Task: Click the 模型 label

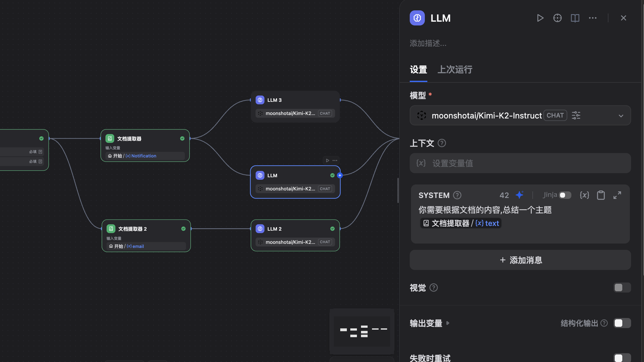Action: pyautogui.click(x=418, y=95)
